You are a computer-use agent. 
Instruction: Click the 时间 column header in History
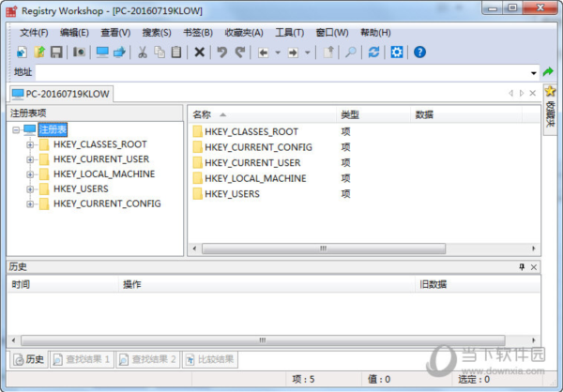(63, 285)
